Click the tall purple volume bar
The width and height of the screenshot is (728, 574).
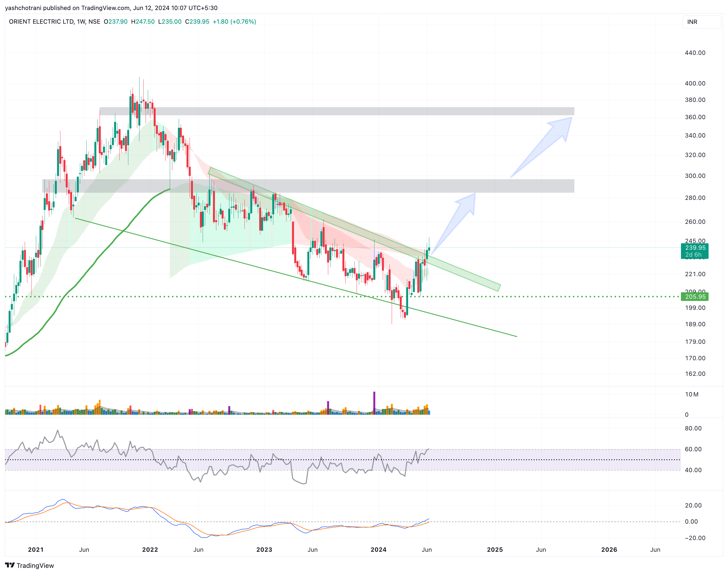click(x=374, y=403)
